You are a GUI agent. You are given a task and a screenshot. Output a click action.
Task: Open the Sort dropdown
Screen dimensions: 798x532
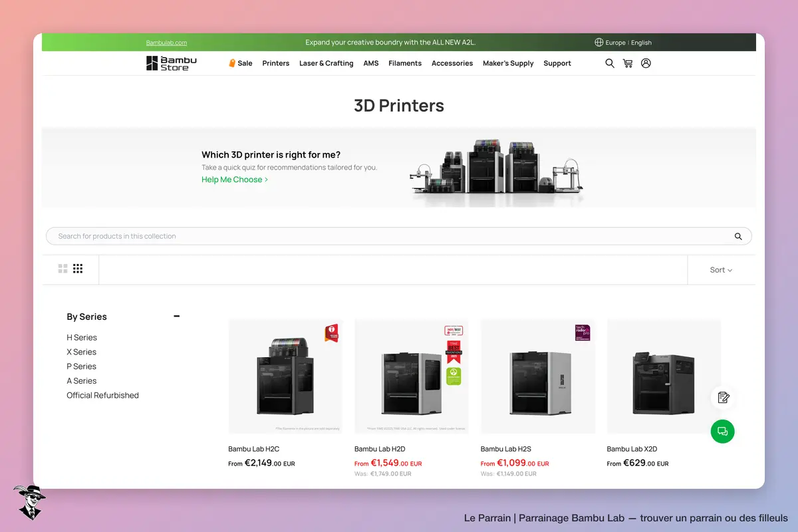[721, 270]
